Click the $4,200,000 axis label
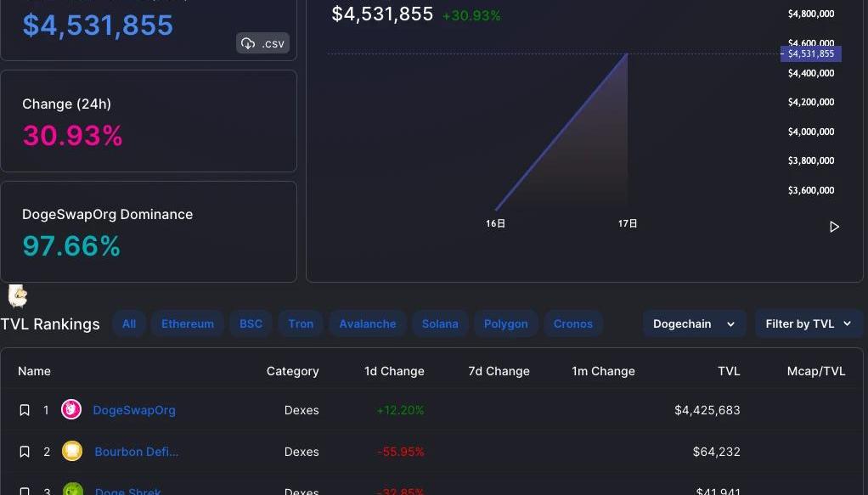The width and height of the screenshot is (868, 495). (x=811, y=102)
